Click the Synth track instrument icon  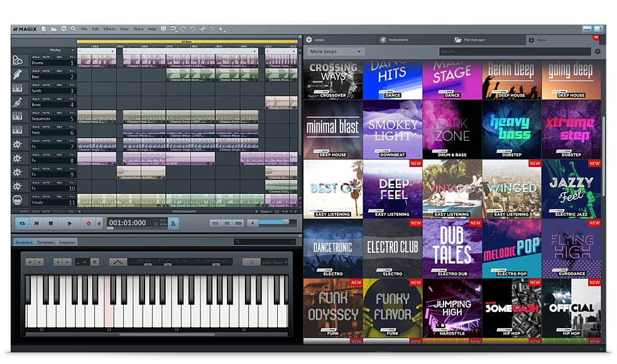tap(19, 89)
